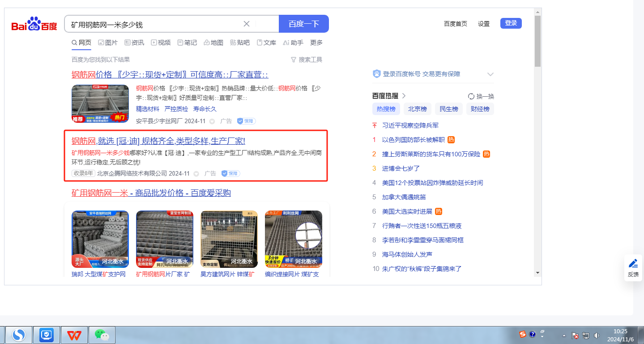The height and width of the screenshot is (344, 644).
Task: Click the 精选材料 sublink
Action: pyautogui.click(x=148, y=109)
